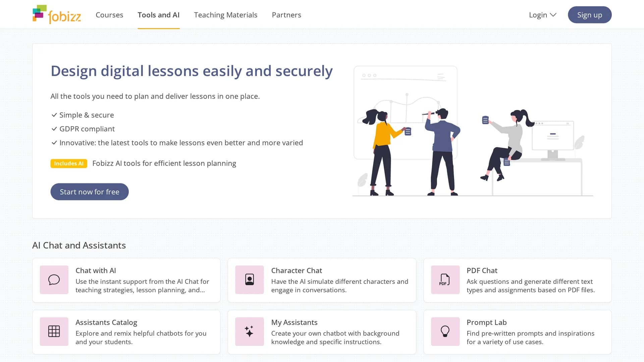Open the Chat with AI speech bubble icon
Viewport: 644px width, 362px height.
[54, 280]
